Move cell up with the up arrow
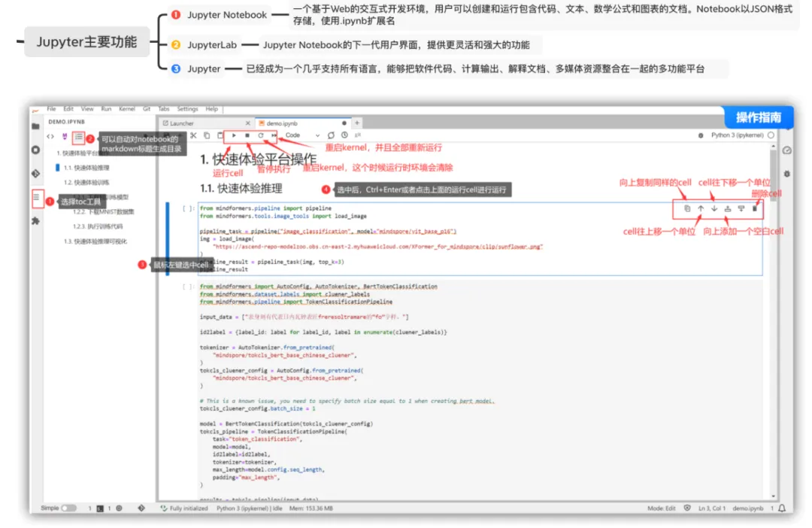Viewport: 812px width, 528px height. coord(701,208)
